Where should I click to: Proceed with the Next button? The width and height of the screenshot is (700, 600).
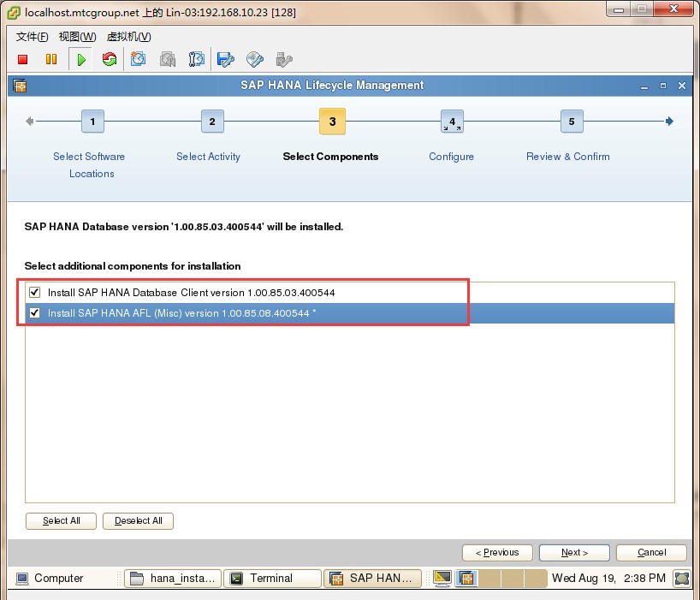574,553
